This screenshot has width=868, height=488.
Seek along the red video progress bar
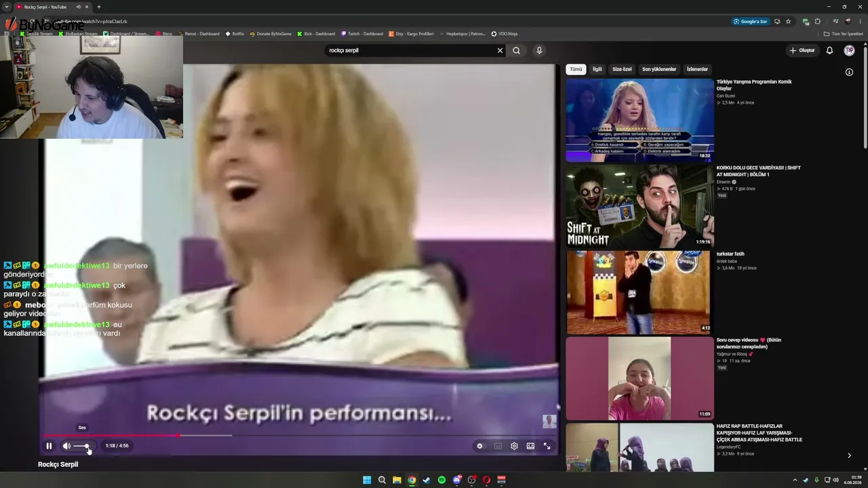tap(299, 435)
